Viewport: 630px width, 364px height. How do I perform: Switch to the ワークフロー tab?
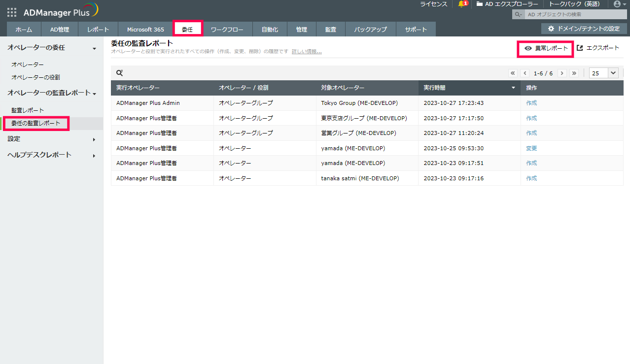click(x=227, y=30)
